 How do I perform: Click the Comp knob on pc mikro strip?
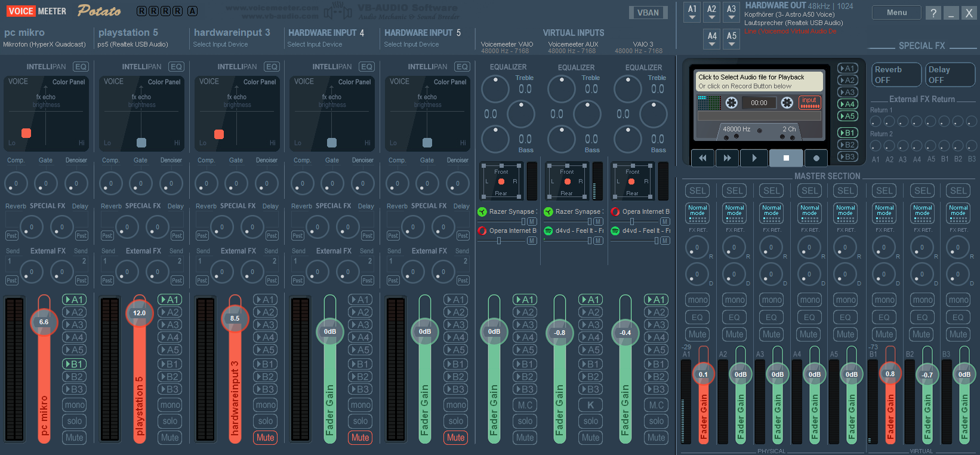(x=16, y=183)
